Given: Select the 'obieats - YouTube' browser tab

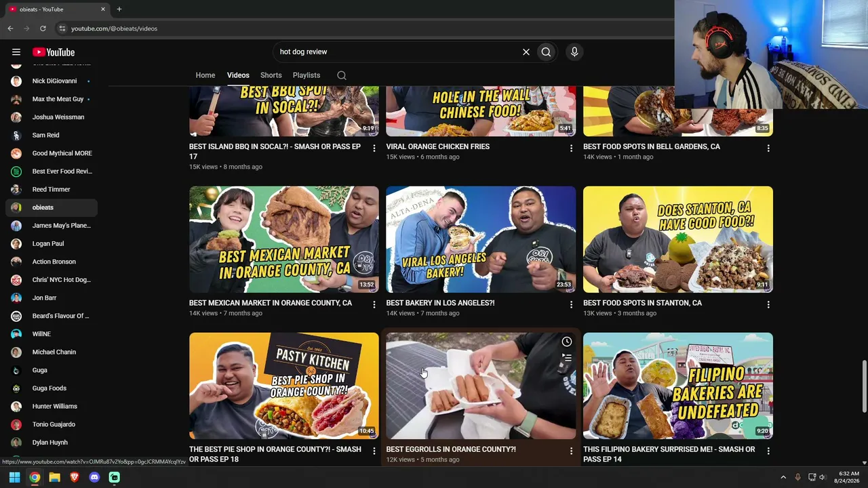Looking at the screenshot, I should pos(57,9).
